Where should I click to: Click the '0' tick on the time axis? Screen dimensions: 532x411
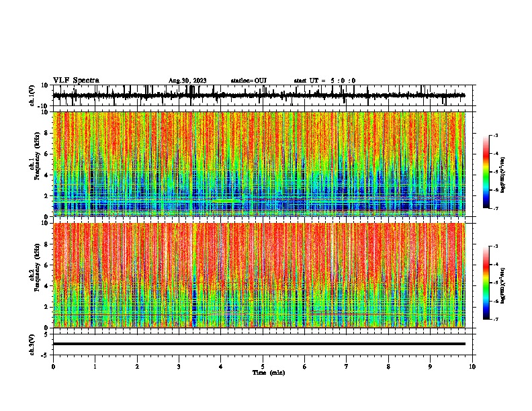pyautogui.click(x=53, y=367)
